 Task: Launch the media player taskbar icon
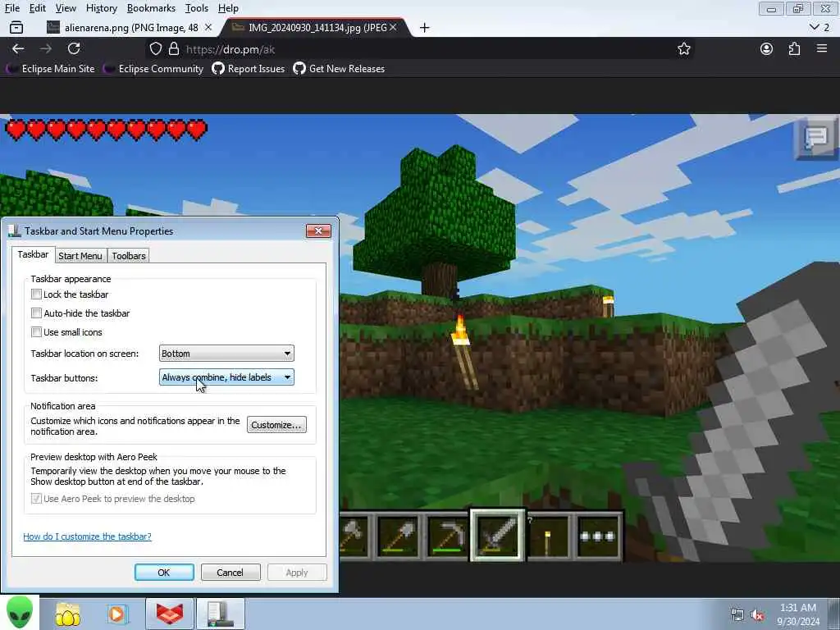tap(116, 614)
